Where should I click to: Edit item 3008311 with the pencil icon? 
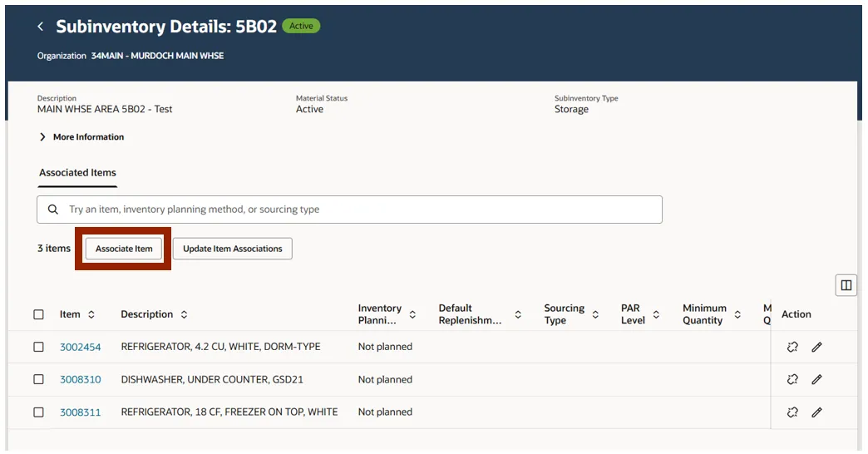[x=816, y=412]
